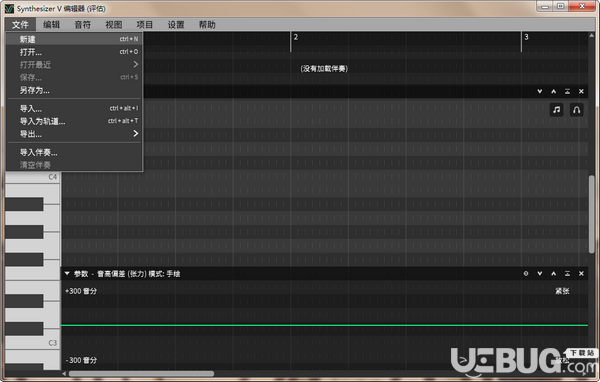Click the C4 piano key
This screenshot has width=600, height=382.
pyautogui.click(x=33, y=177)
